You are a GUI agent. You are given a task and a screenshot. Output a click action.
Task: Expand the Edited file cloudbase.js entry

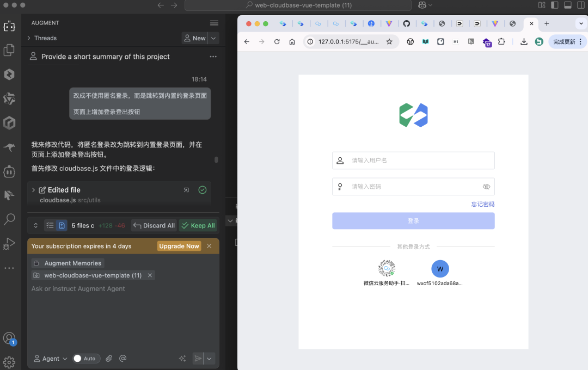tap(34, 190)
